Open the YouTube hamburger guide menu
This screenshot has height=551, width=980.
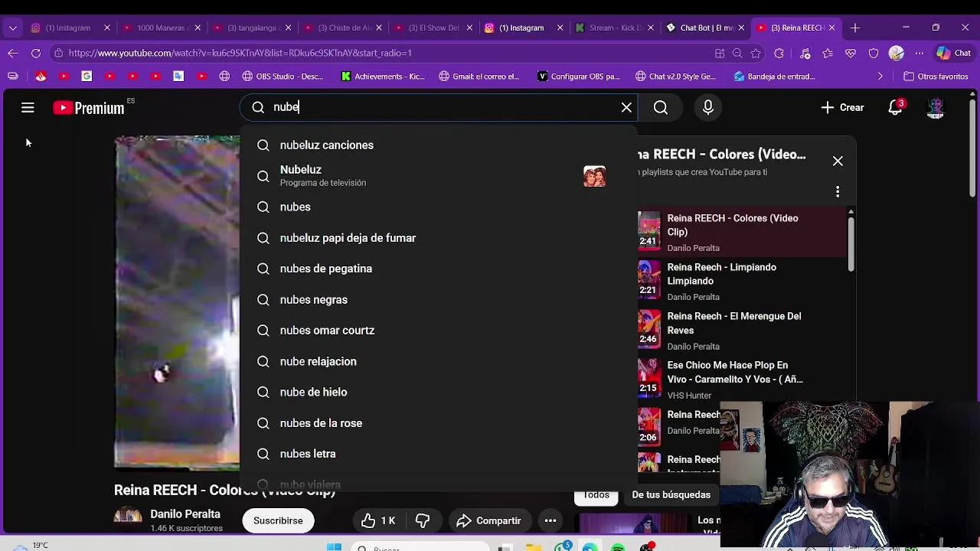coord(28,108)
